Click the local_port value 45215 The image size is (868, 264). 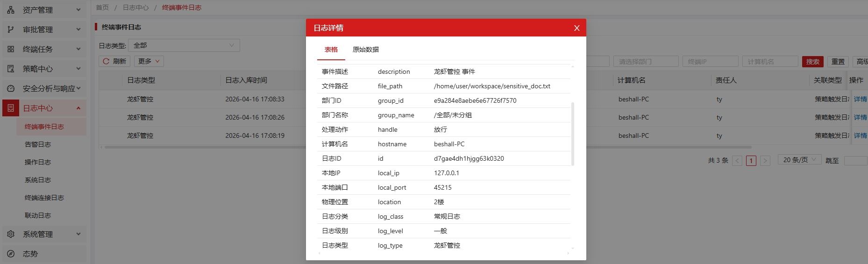443,187
